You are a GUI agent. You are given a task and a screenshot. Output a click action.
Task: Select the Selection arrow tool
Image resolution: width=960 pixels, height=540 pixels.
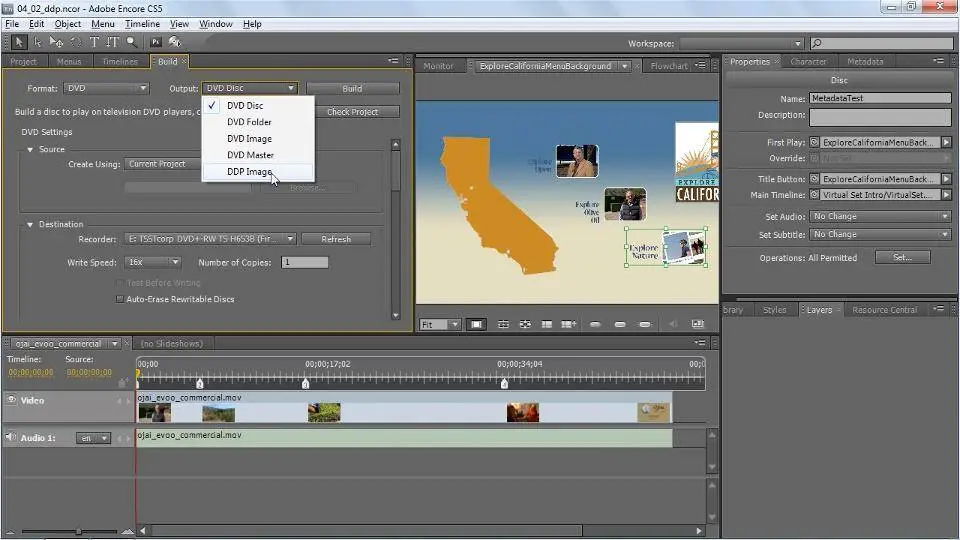pyautogui.click(x=18, y=42)
